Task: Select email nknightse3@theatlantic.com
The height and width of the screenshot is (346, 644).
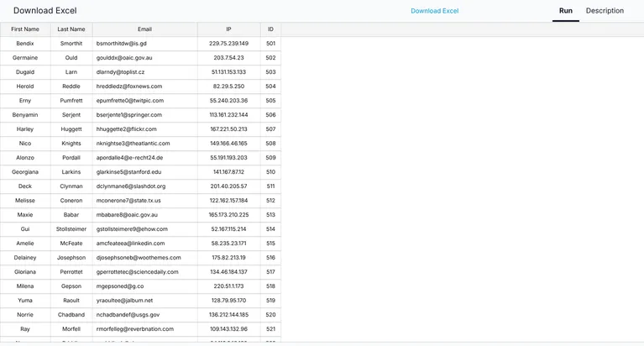Action: (x=145, y=144)
